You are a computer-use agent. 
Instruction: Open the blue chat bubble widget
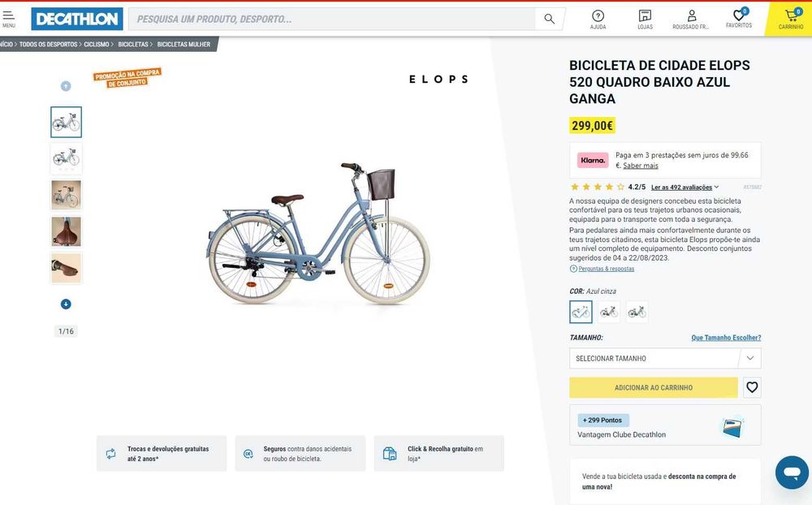(x=792, y=472)
